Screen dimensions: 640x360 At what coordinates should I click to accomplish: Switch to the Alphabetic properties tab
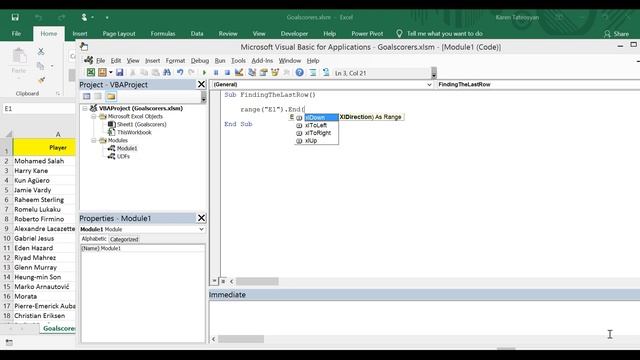click(94, 239)
